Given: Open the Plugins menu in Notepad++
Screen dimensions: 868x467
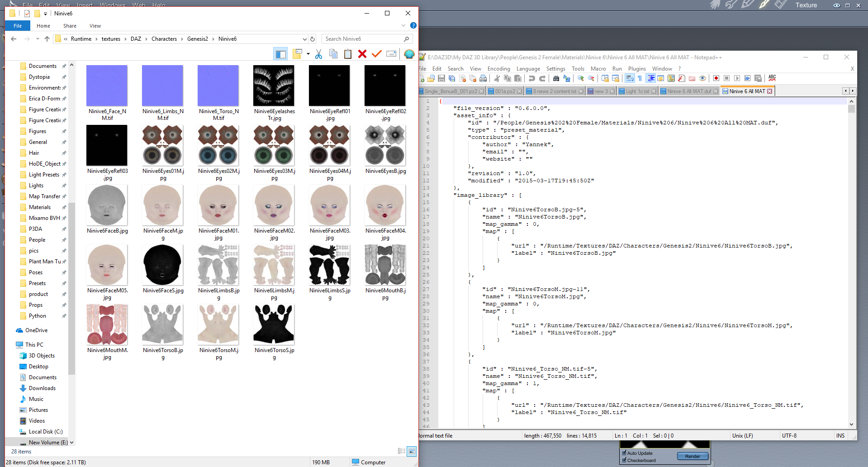Looking at the screenshot, I should (636, 69).
